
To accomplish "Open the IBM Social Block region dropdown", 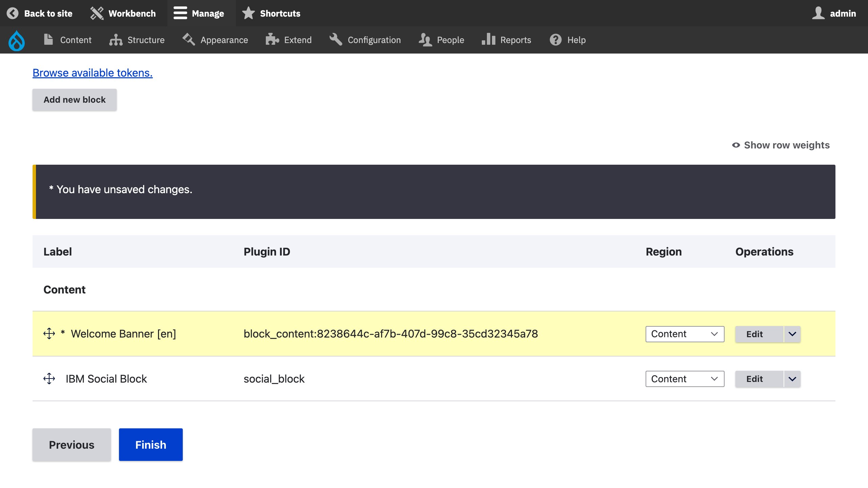I will [x=685, y=379].
